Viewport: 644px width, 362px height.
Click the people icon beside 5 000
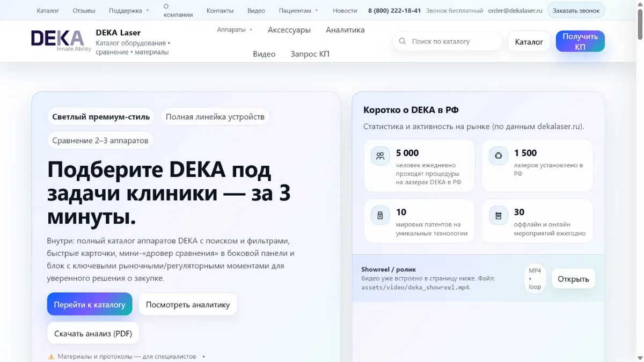(380, 156)
